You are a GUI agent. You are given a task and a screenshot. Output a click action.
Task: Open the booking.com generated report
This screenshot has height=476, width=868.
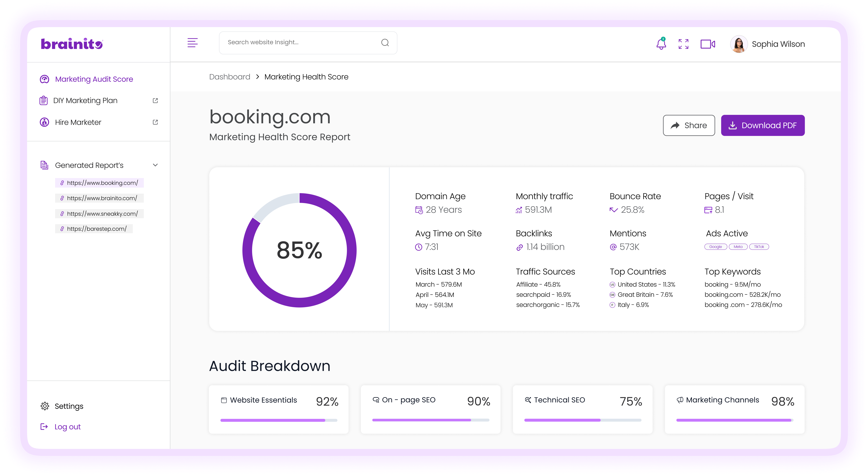[99, 183]
